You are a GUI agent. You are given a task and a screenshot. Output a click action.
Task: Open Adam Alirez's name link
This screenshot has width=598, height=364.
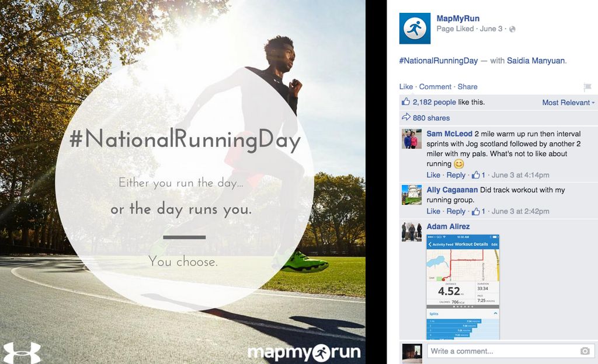[x=448, y=226]
